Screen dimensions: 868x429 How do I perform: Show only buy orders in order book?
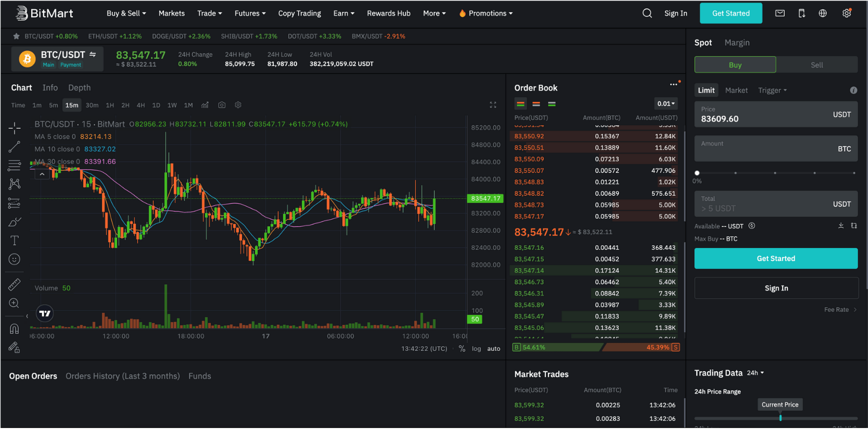pos(552,104)
